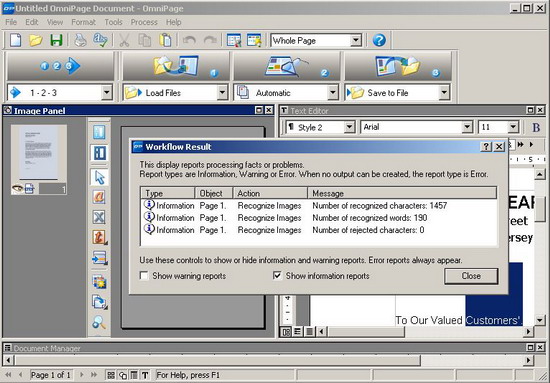Close the Workflow Result dialog with X
The width and height of the screenshot is (550, 383).
click(x=499, y=147)
